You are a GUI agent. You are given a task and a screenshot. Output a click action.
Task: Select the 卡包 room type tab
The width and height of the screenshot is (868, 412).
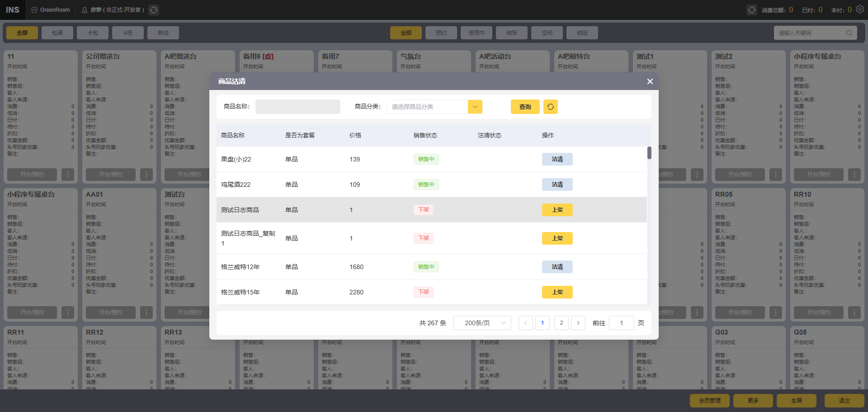coord(93,33)
